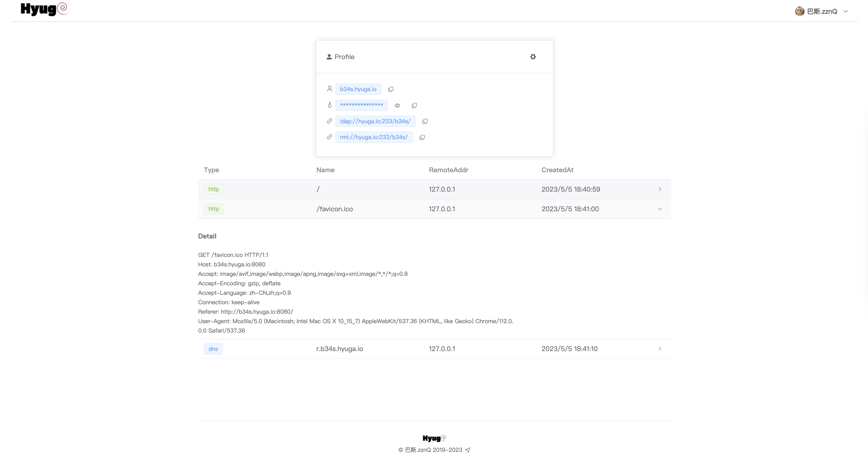The height and width of the screenshot is (458, 868).
Task: Collapse the /favicon.ico record details
Action: pyautogui.click(x=659, y=209)
